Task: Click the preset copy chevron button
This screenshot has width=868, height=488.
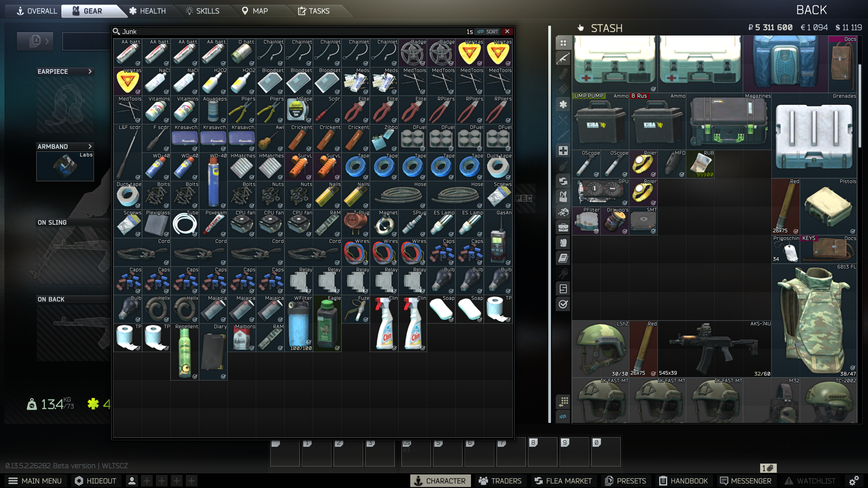Action: click(x=35, y=41)
